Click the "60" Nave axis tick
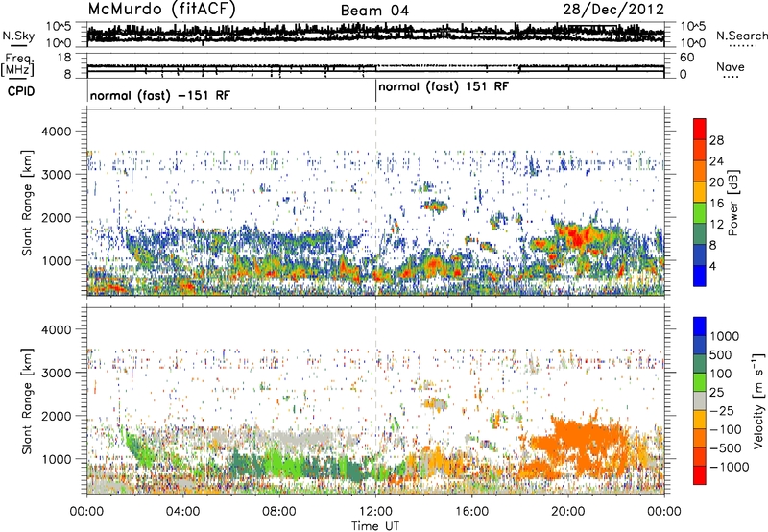 tap(687, 58)
